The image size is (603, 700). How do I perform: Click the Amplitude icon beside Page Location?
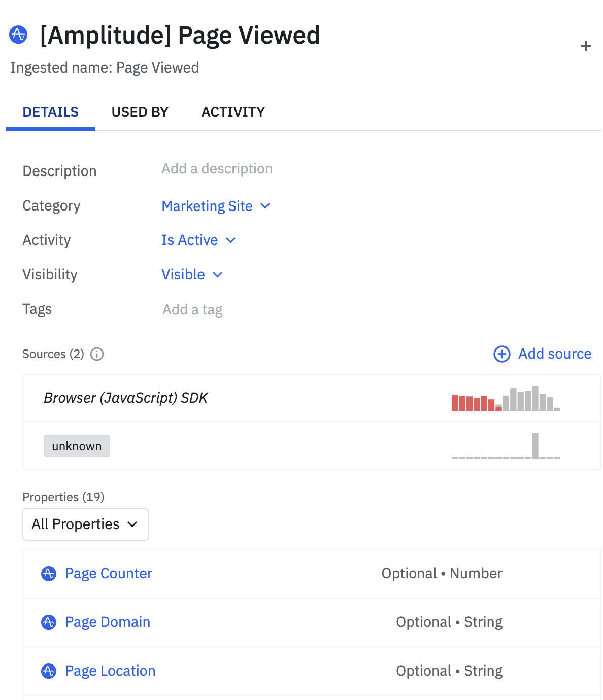coord(49,671)
